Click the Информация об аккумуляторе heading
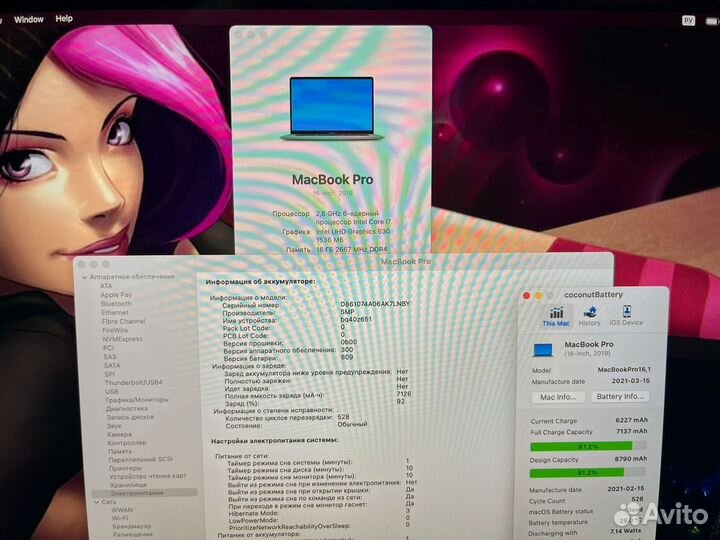 coord(260,281)
